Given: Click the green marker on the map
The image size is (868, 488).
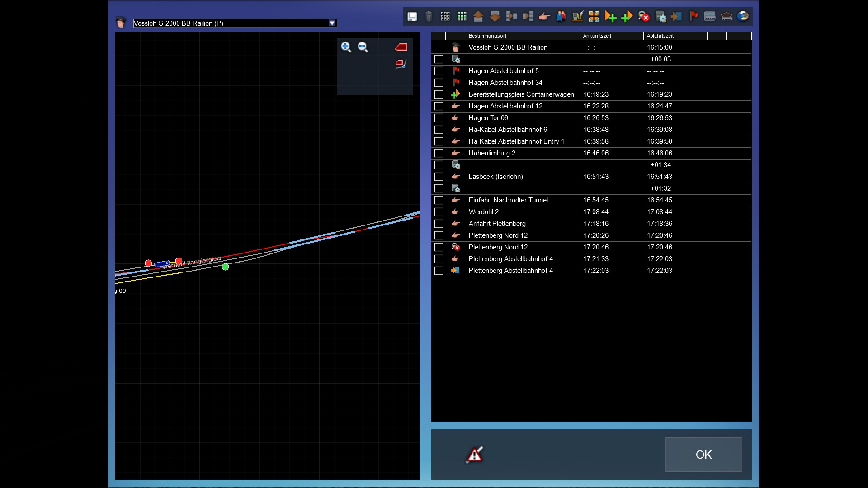Looking at the screenshot, I should [x=225, y=267].
